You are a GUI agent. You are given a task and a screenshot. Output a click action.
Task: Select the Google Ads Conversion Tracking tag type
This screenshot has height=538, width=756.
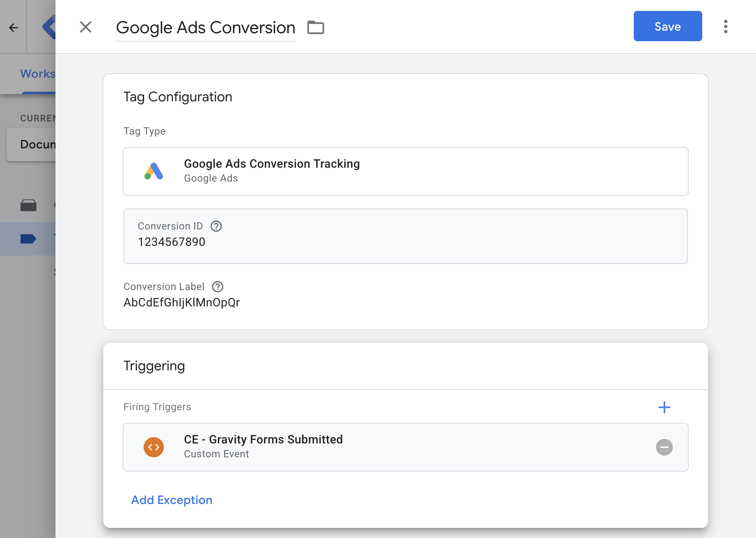tap(405, 171)
